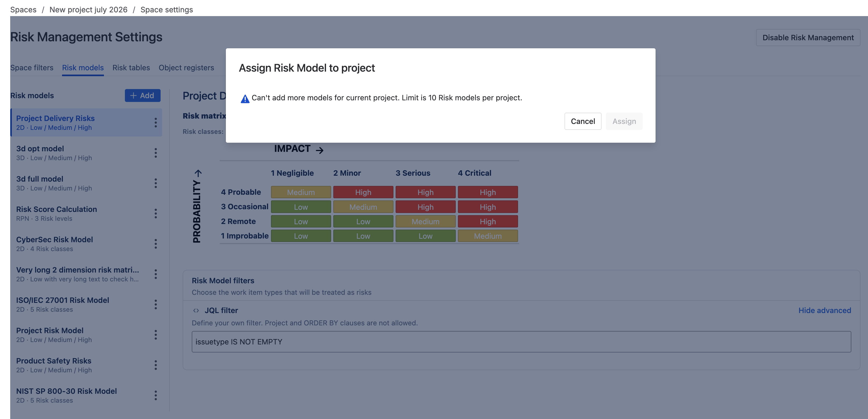The width and height of the screenshot is (868, 419).
Task: Open options menu for 3d full model
Action: click(x=156, y=183)
